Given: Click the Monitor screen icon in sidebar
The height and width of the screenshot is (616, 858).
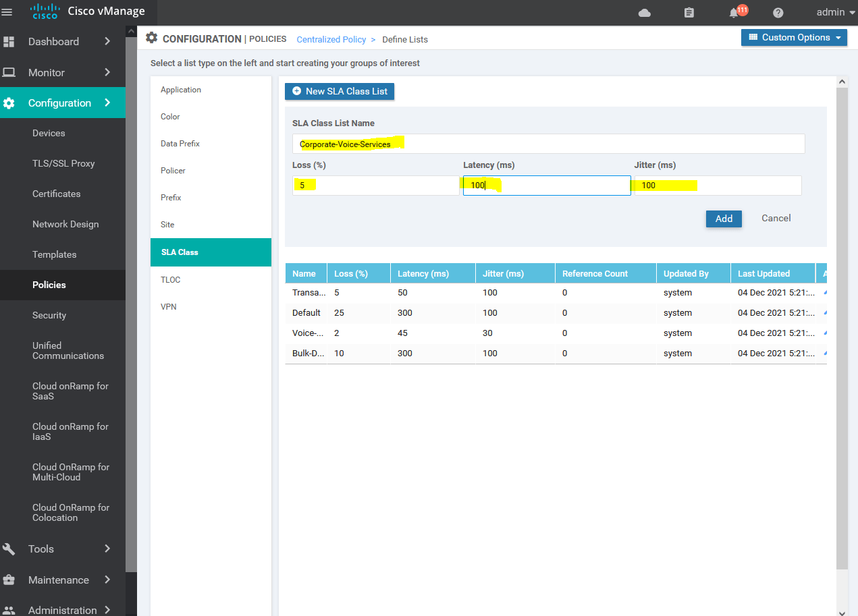Looking at the screenshot, I should (x=9, y=72).
